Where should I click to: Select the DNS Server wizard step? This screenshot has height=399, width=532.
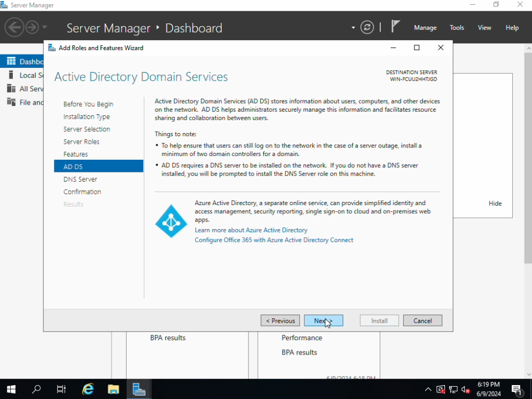pos(80,179)
